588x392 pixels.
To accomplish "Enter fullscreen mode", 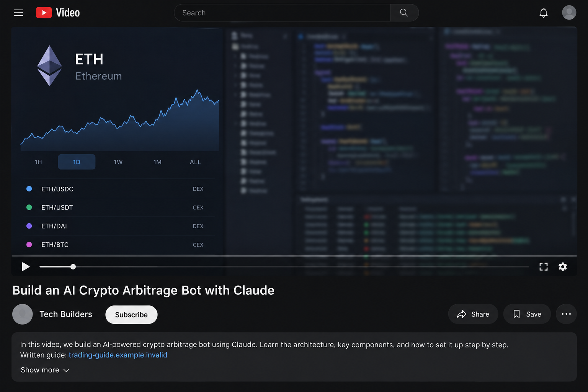I will (543, 266).
